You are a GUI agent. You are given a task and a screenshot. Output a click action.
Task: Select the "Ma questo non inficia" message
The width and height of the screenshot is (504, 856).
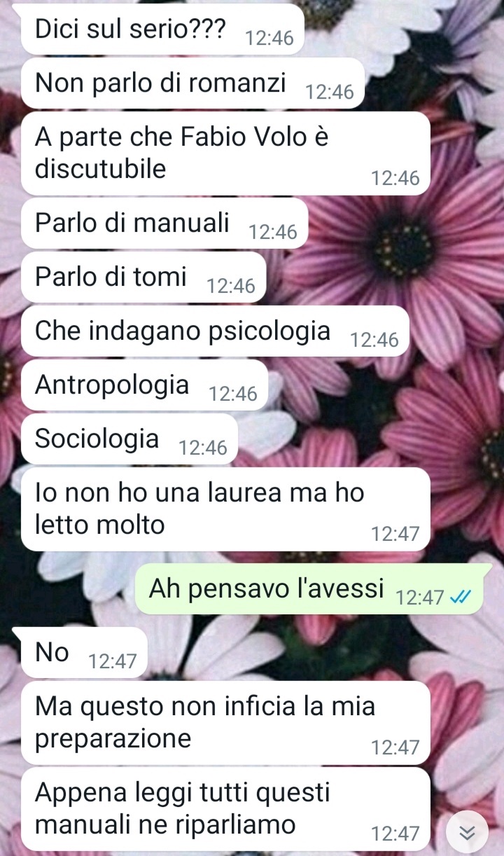coord(225,722)
